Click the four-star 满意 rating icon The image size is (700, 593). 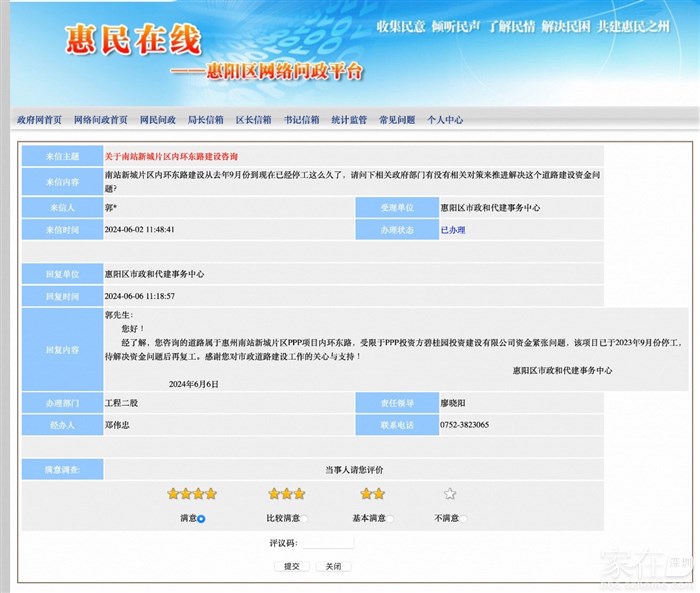[191, 494]
